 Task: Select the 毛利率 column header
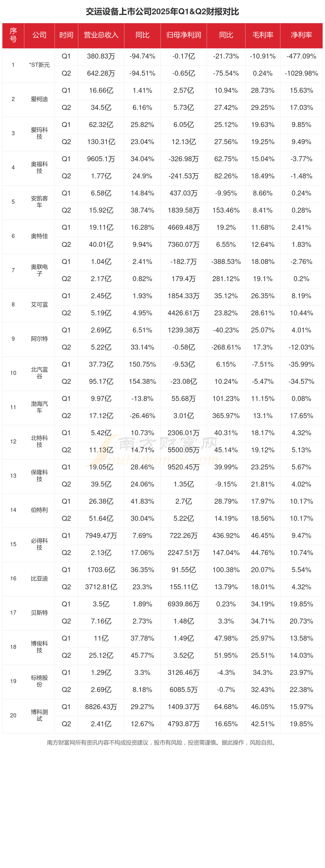click(263, 35)
